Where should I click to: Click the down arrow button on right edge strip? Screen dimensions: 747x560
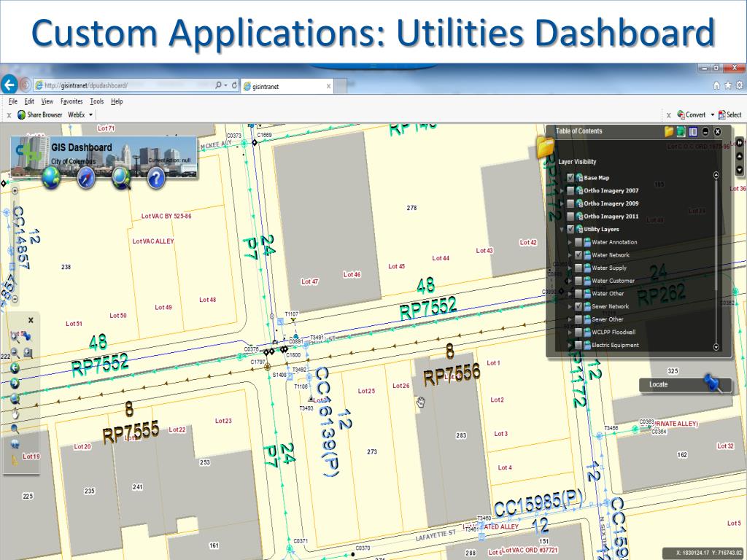(740, 169)
